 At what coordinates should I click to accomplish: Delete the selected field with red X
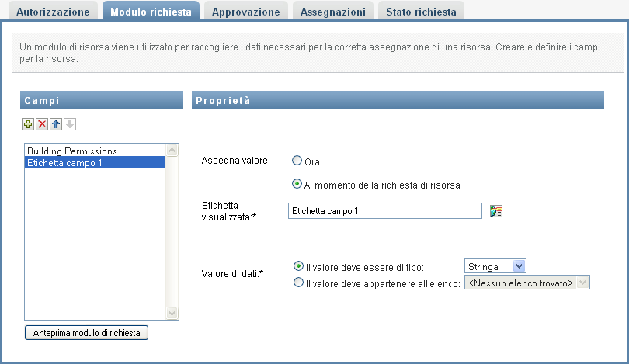42,124
